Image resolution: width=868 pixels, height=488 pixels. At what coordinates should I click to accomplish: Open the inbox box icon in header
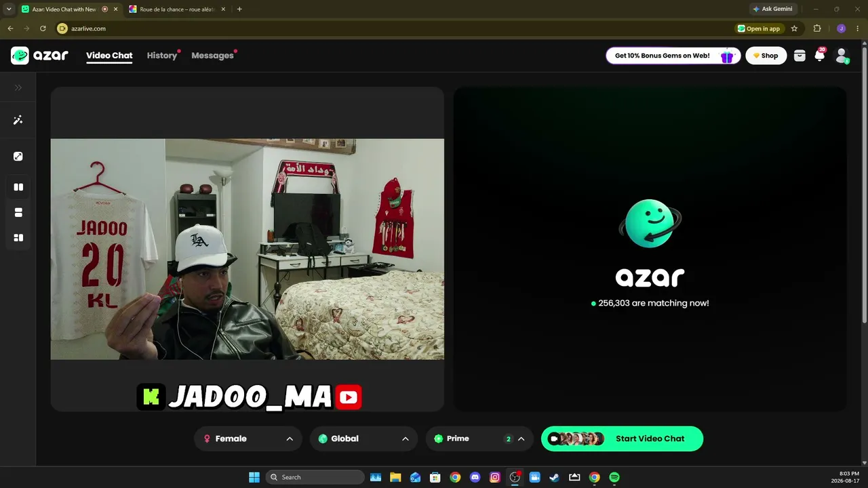pos(800,56)
